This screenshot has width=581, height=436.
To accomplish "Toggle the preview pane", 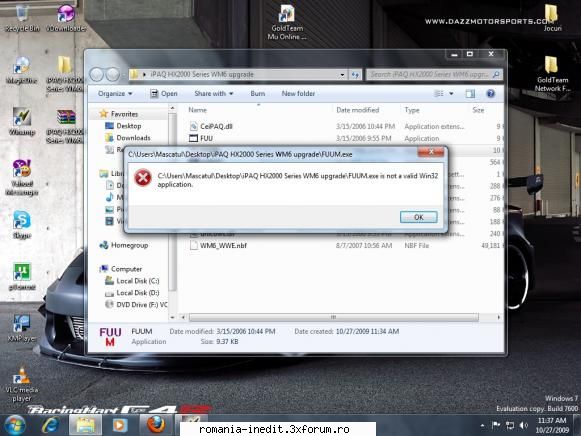I will pyautogui.click(x=470, y=94).
